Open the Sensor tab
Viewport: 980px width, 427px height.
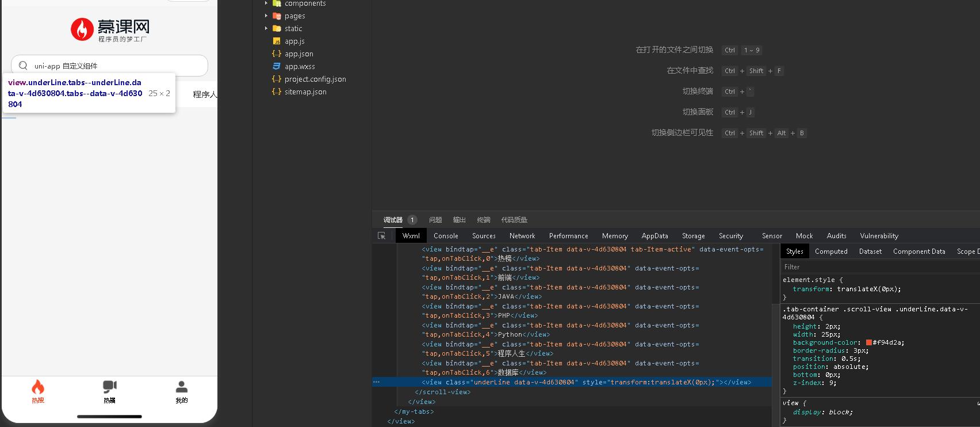coord(772,236)
